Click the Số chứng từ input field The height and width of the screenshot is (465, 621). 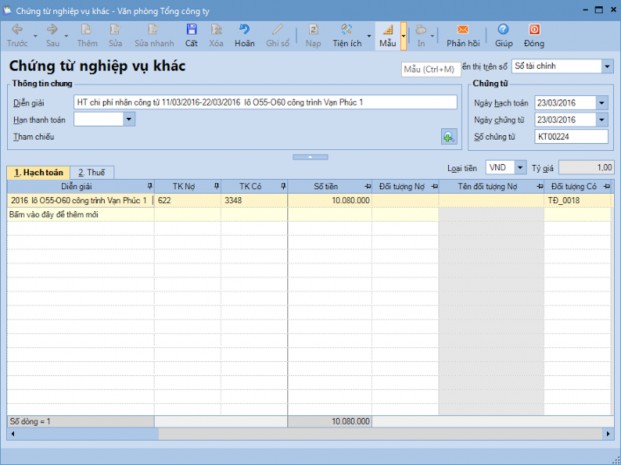click(x=571, y=136)
